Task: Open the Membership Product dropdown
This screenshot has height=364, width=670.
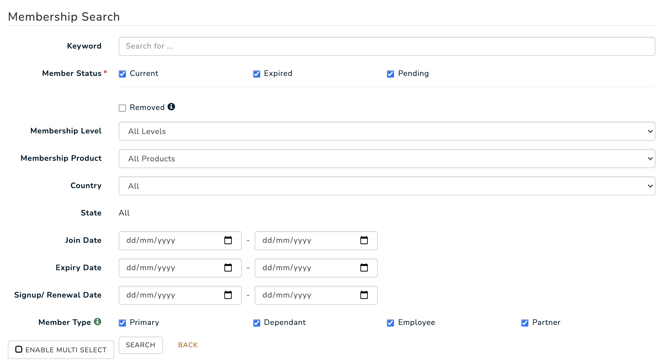Action: [x=387, y=159]
